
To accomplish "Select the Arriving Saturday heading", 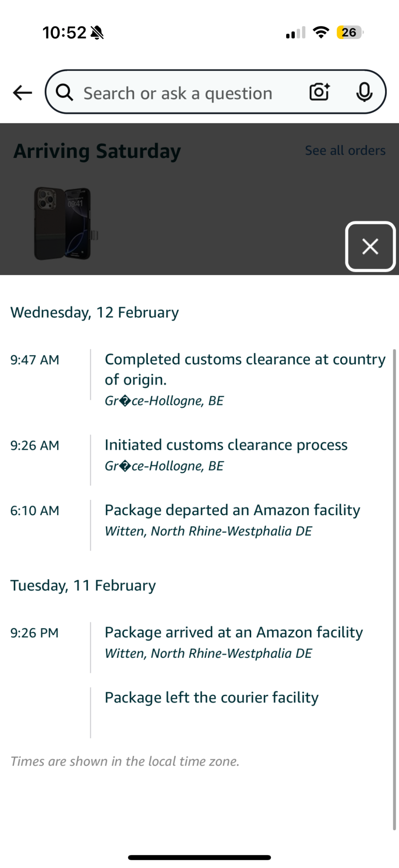I will pos(97,151).
